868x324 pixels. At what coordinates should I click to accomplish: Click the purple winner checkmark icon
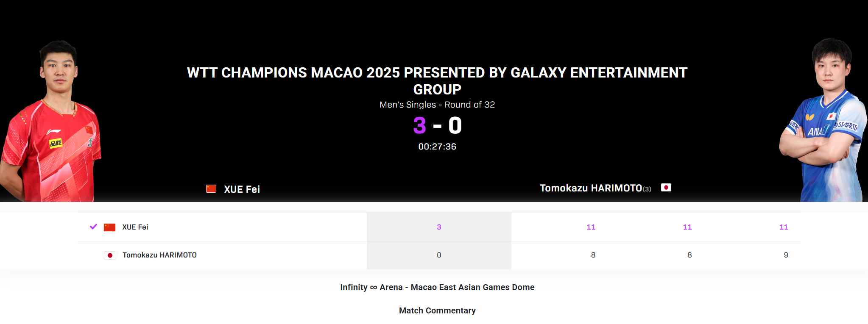94,227
